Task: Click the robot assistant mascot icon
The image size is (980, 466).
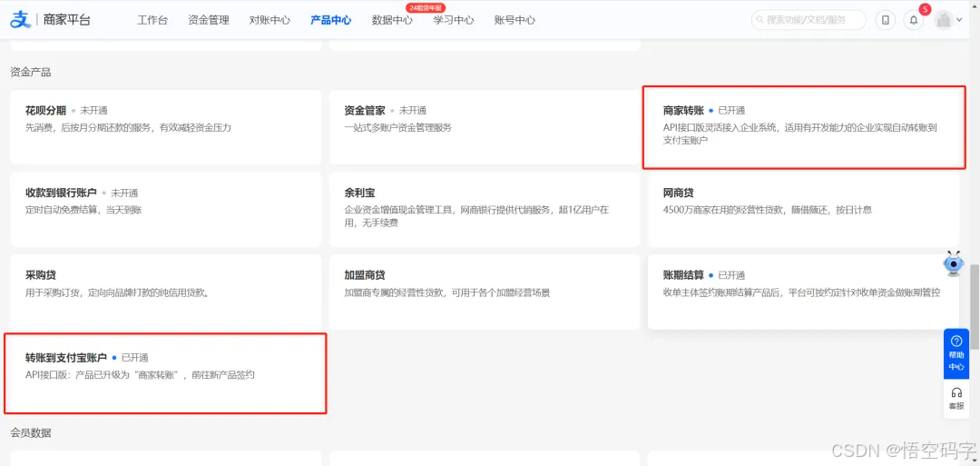Action: pos(953,264)
